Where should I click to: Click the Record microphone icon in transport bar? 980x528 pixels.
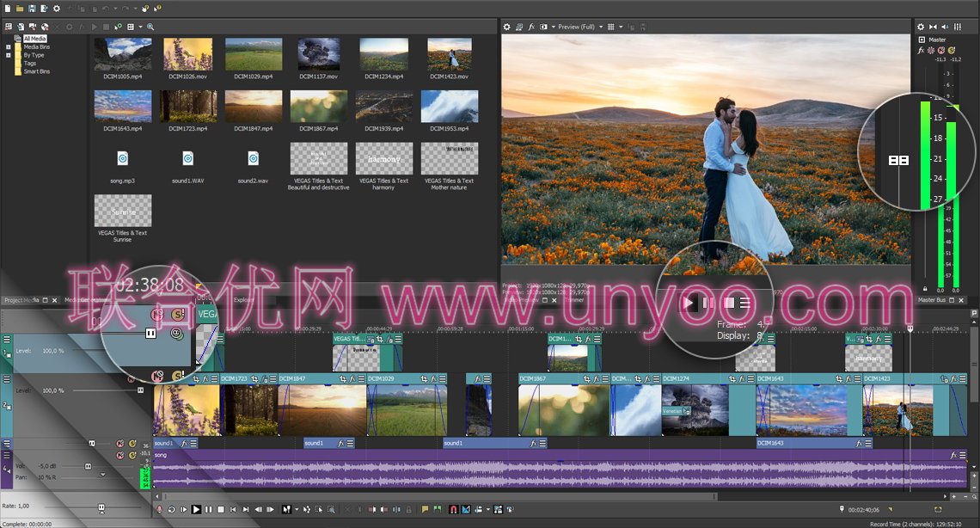158,510
